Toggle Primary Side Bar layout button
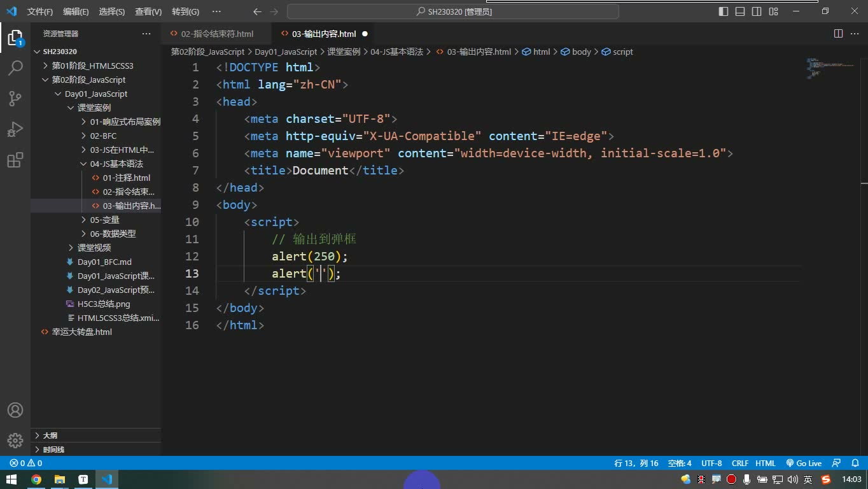 pos(724,11)
